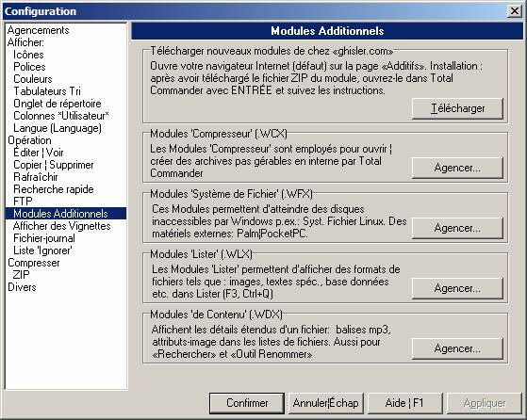Screen dimensions: 527x420
Task: Open the FTP settings page
Action: 23,202
